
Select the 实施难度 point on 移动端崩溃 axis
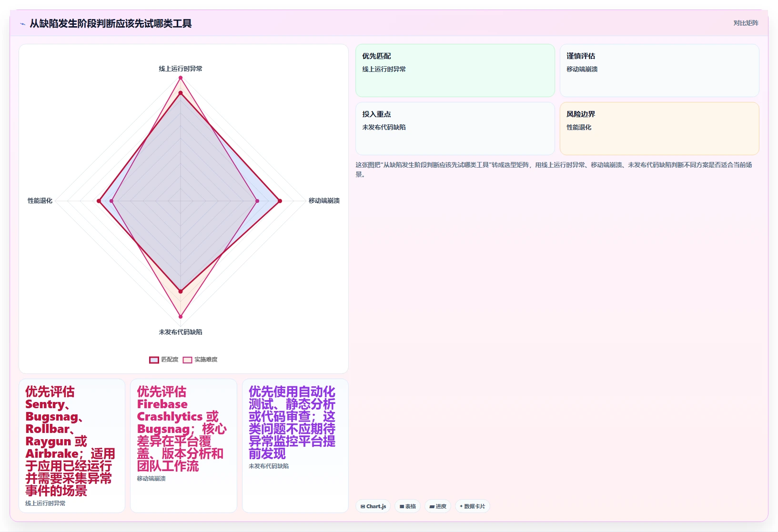coord(257,201)
